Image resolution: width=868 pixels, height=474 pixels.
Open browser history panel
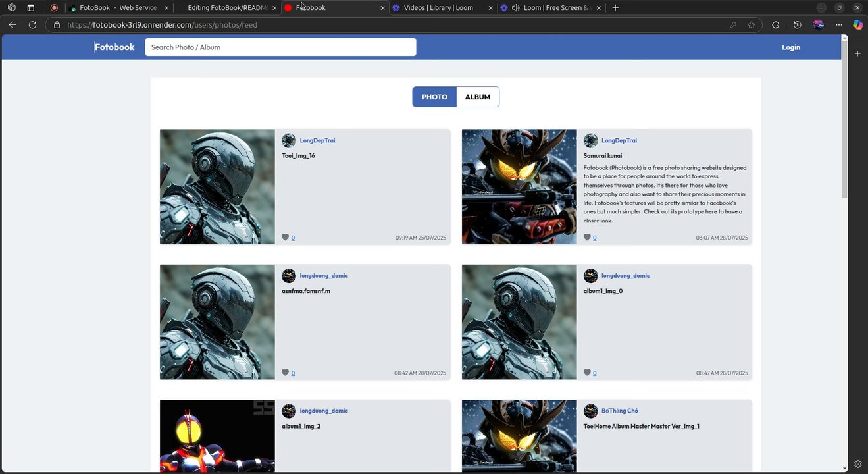click(x=797, y=25)
